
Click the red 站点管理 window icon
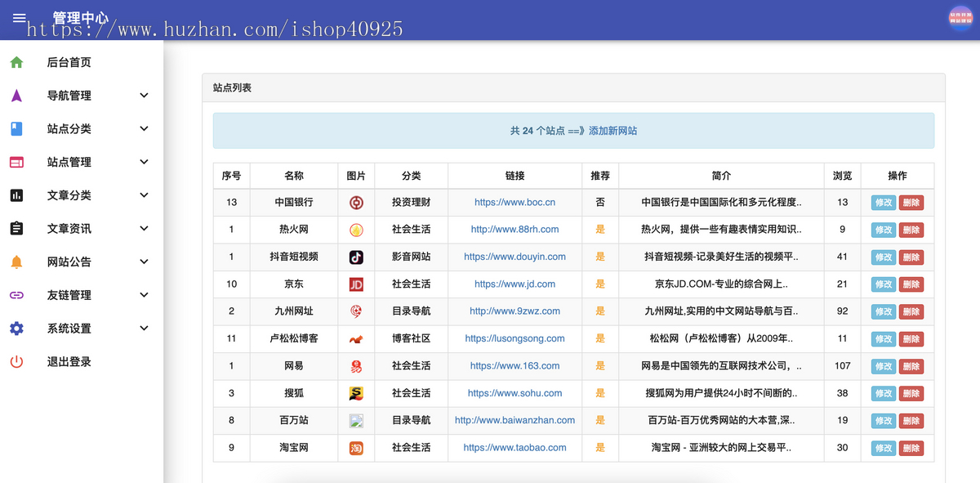coord(16,162)
